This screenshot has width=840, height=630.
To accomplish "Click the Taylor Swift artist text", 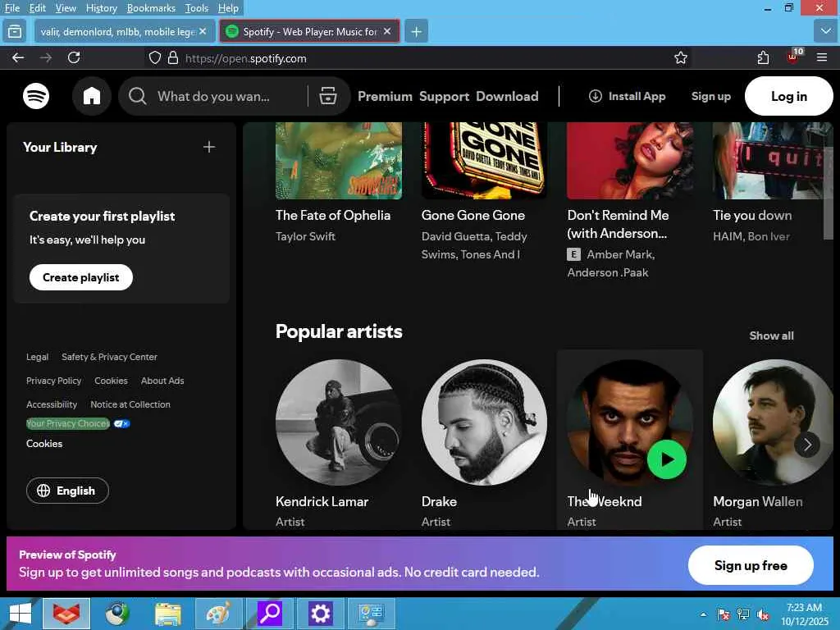I will [x=305, y=236].
